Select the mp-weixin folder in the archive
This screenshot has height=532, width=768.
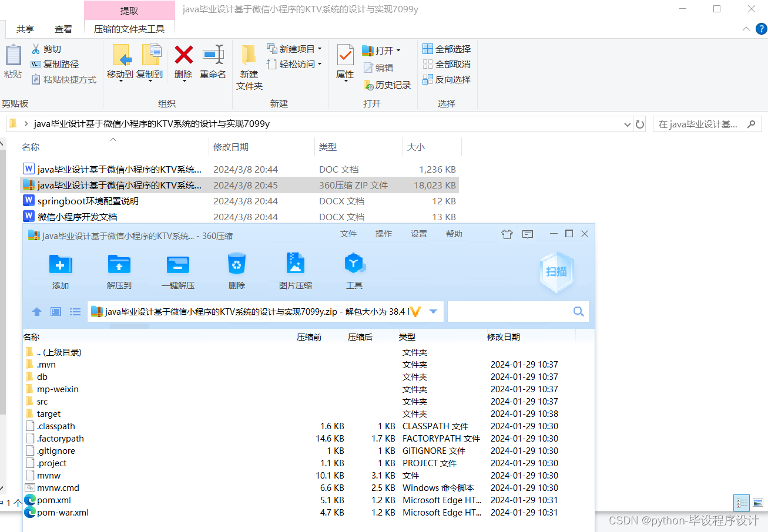[x=58, y=389]
